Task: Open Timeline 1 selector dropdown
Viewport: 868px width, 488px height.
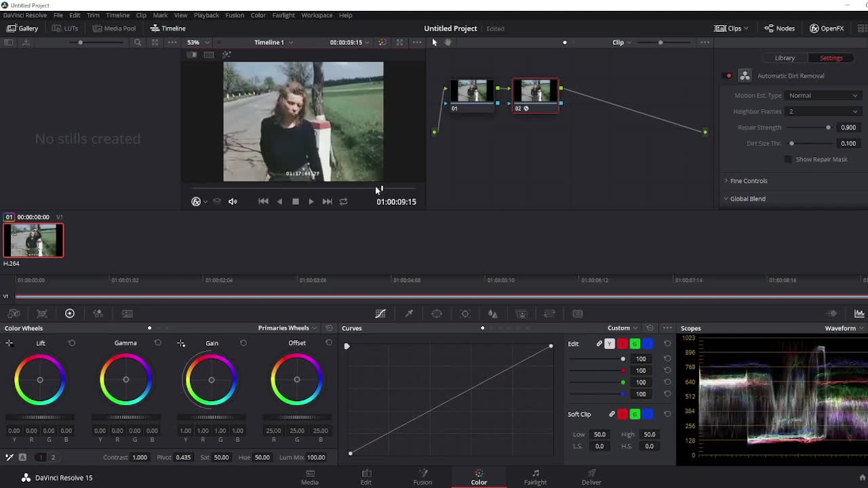Action: tap(273, 42)
